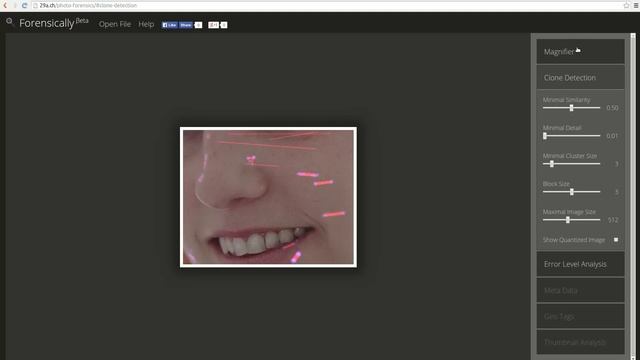Open File from the top menu
Image resolution: width=640 pixels, height=360 pixels.
click(115, 24)
